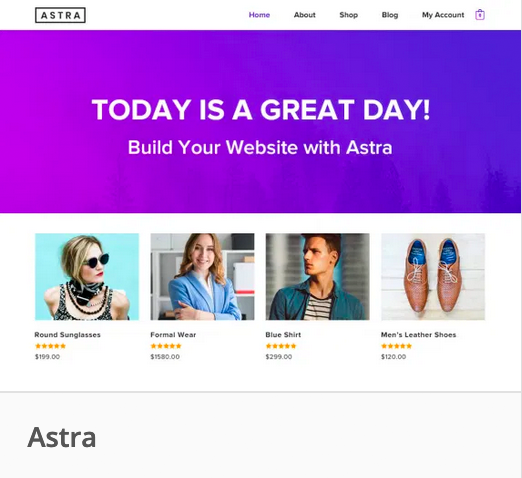
Task: Navigate to the Shop menu
Action: click(x=349, y=15)
